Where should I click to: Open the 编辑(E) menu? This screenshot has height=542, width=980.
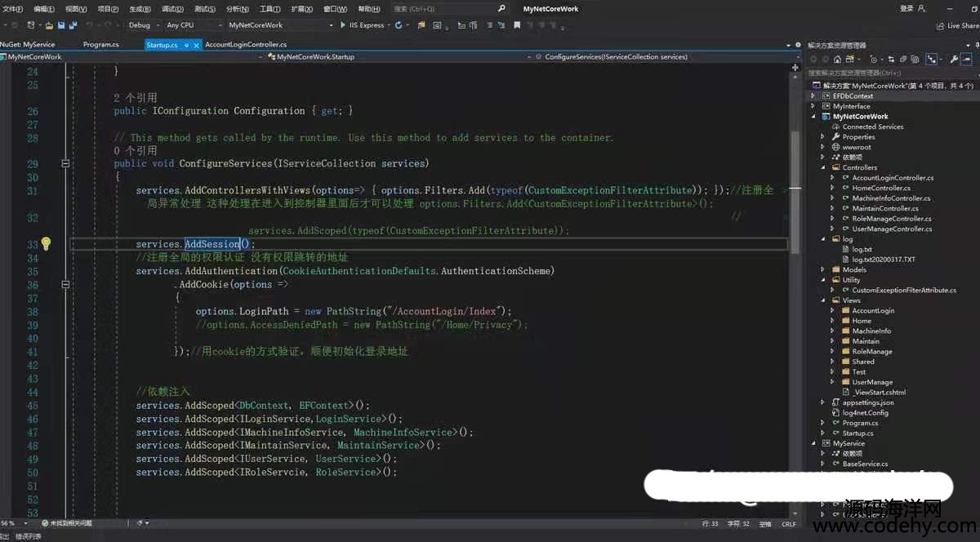click(x=44, y=9)
